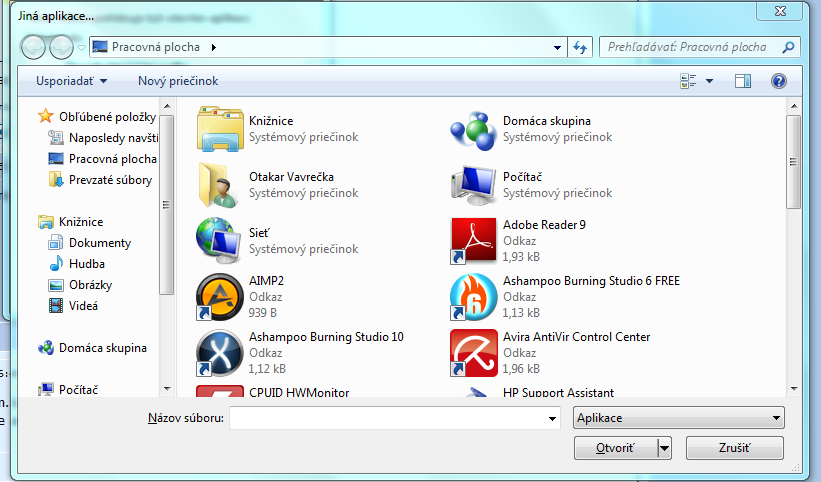Click the Prevzaté súbory folder icon
The width and height of the screenshot is (821, 482).
pyautogui.click(x=56, y=180)
